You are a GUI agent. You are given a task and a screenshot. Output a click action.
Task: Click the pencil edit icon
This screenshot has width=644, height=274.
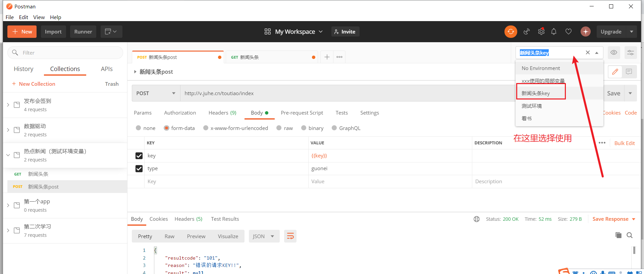pyautogui.click(x=615, y=71)
